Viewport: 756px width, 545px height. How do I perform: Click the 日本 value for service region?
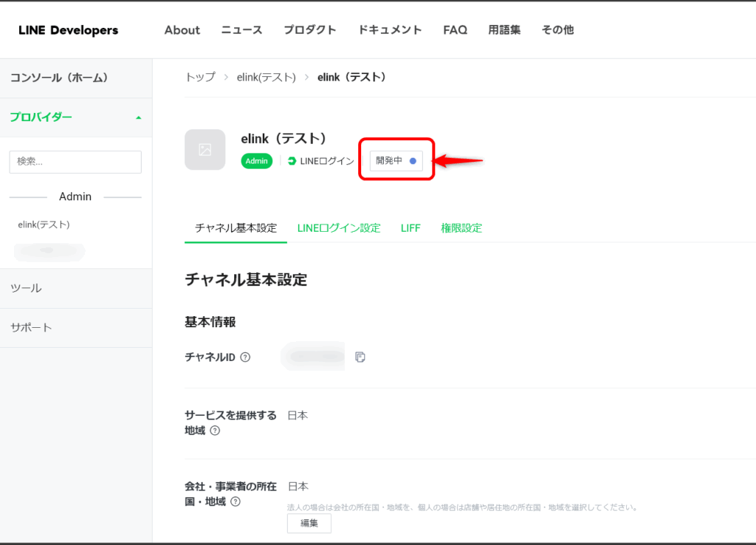tap(298, 415)
